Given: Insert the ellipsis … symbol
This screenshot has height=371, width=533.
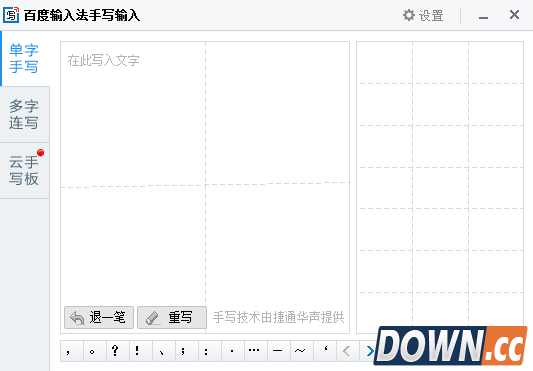Looking at the screenshot, I should [x=256, y=351].
